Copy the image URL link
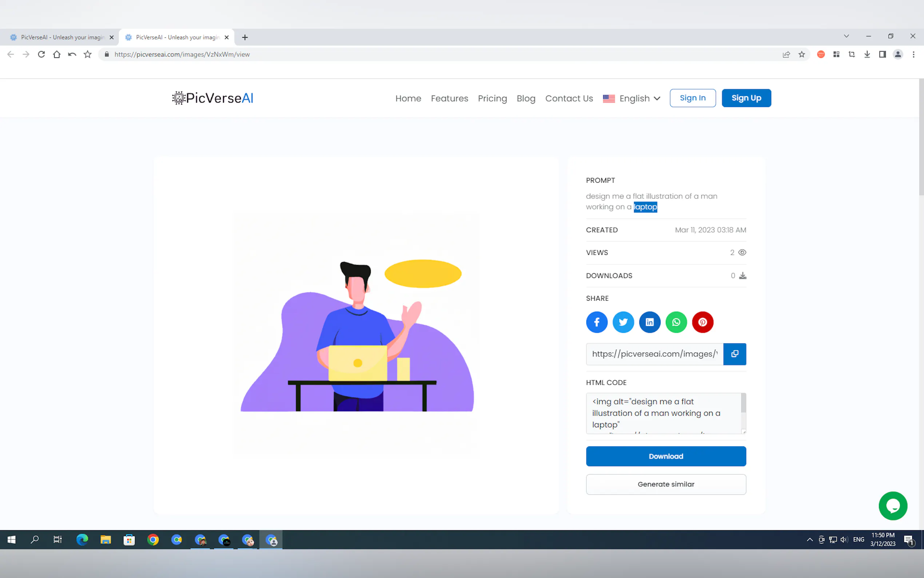 734,354
